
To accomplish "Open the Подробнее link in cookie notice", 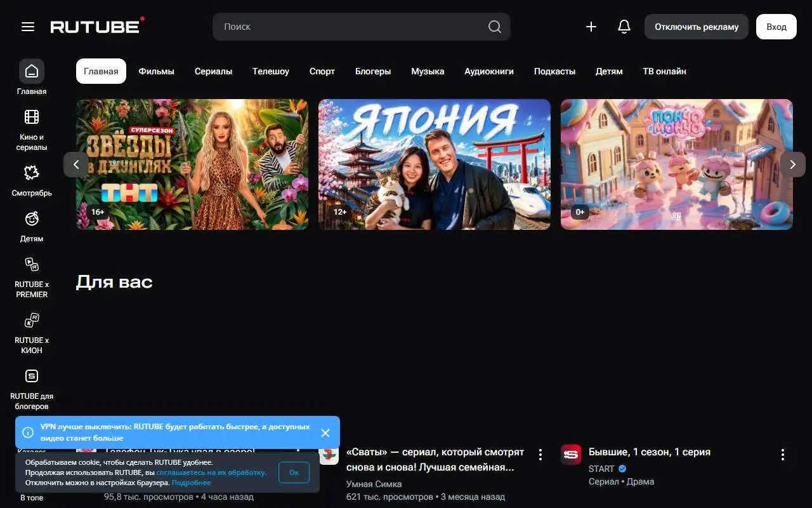I will (x=192, y=483).
